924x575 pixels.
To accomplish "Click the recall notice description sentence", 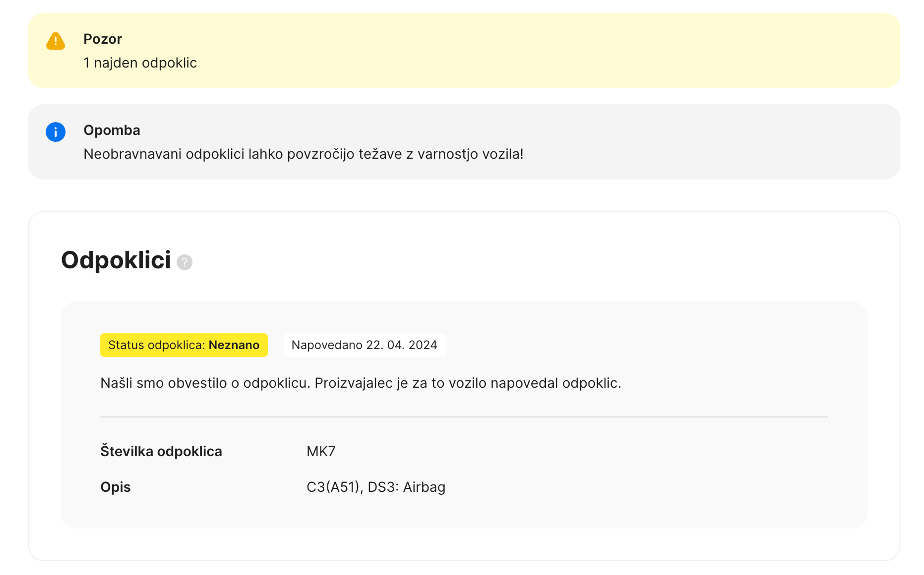I will pos(360,383).
